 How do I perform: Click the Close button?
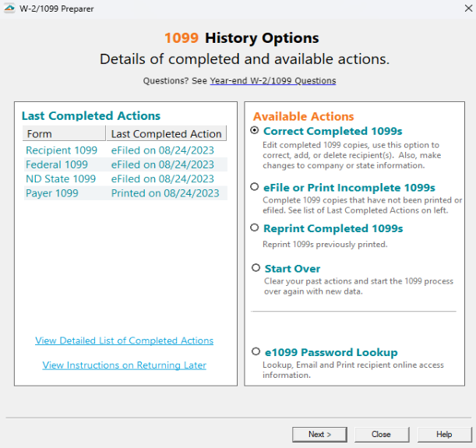click(x=381, y=434)
